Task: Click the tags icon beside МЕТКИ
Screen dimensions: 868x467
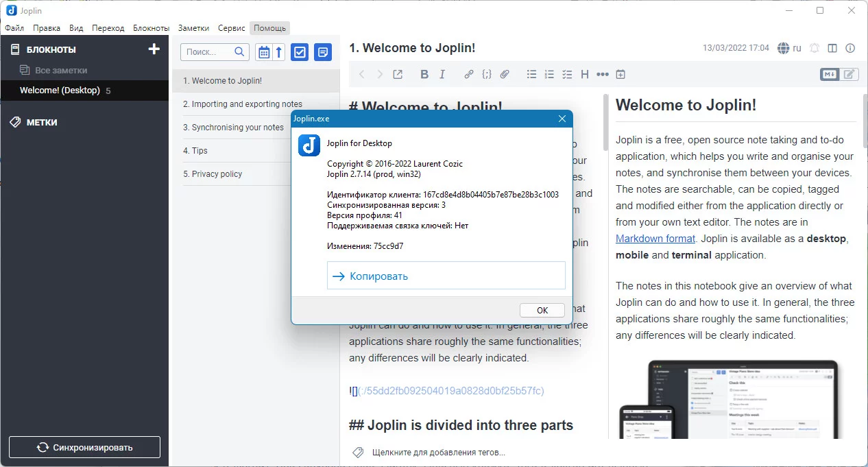Action: 15,122
